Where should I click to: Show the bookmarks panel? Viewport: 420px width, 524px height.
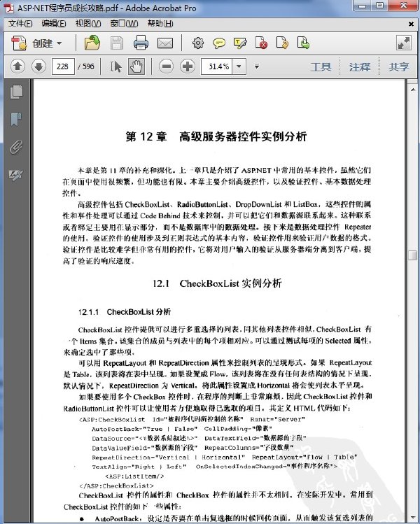15,120
